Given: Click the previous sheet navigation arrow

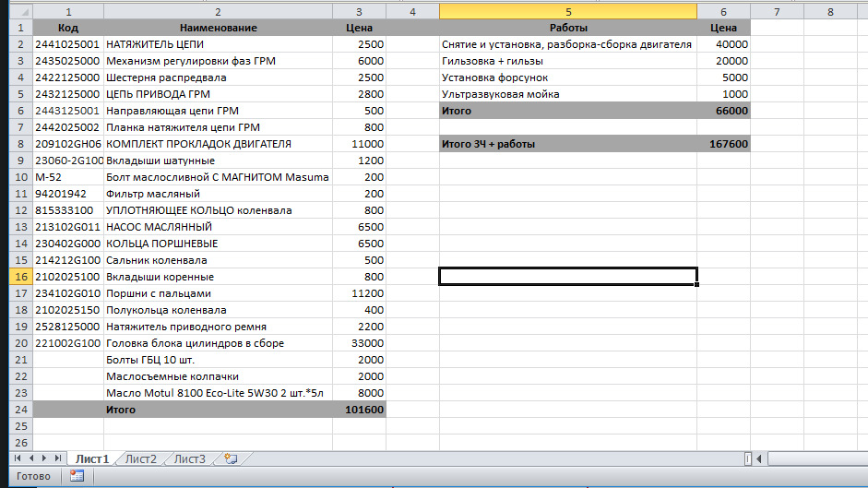Looking at the screenshot, I should click(x=31, y=458).
